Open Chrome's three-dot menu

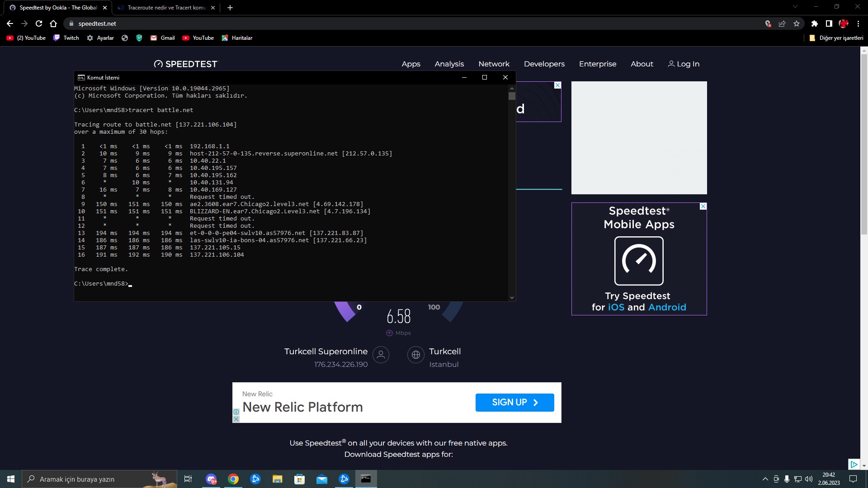pyautogui.click(x=858, y=23)
